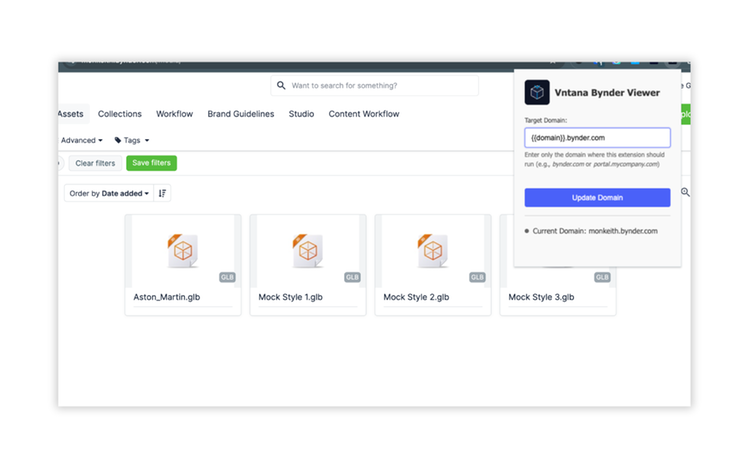
Task: Click the Mock Style 2.glb file name
Action: [x=416, y=297]
